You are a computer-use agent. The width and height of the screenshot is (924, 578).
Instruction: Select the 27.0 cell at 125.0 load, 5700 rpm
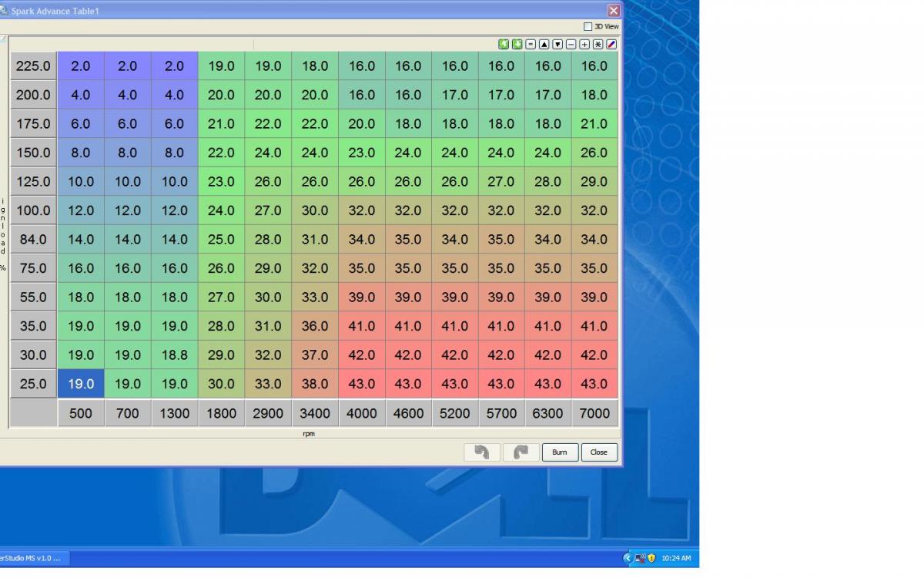click(x=501, y=182)
